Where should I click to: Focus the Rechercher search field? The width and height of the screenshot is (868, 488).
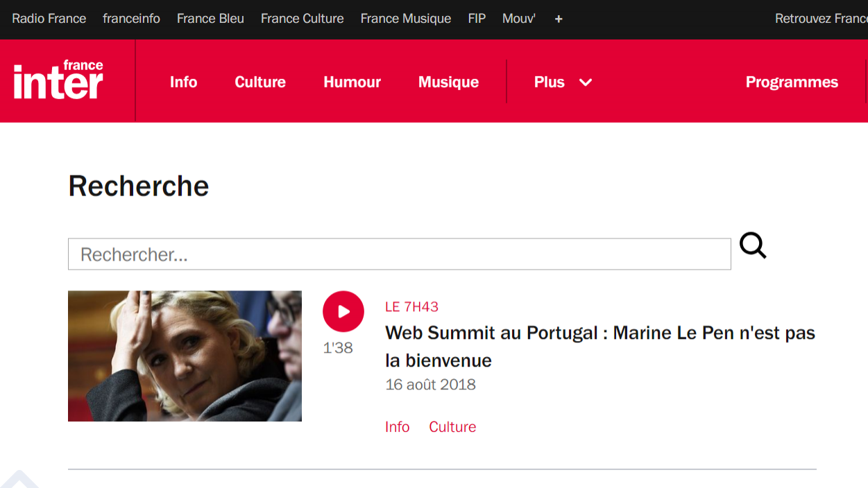[399, 254]
